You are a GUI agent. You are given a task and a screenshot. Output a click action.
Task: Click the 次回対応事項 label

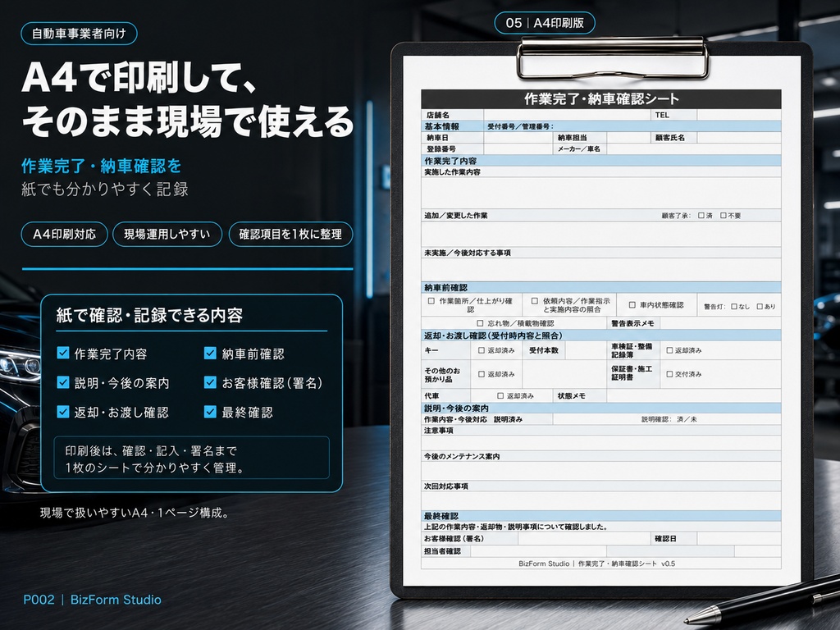(445, 486)
